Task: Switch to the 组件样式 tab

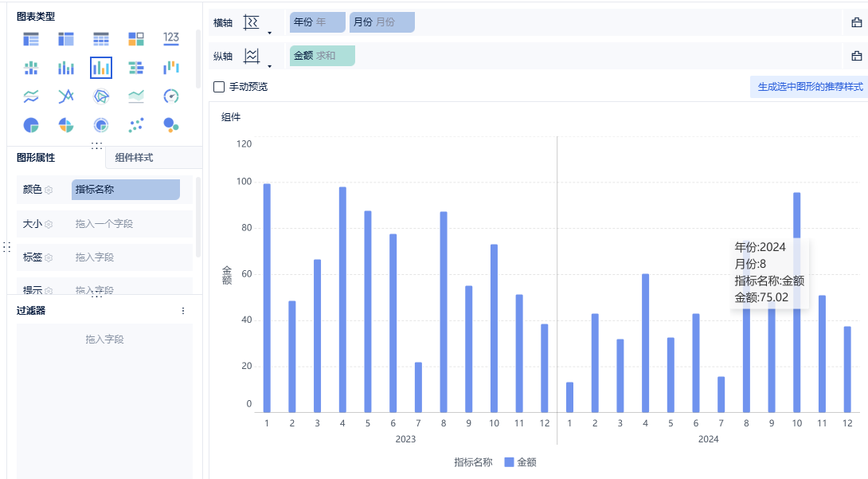Action: pos(134,158)
